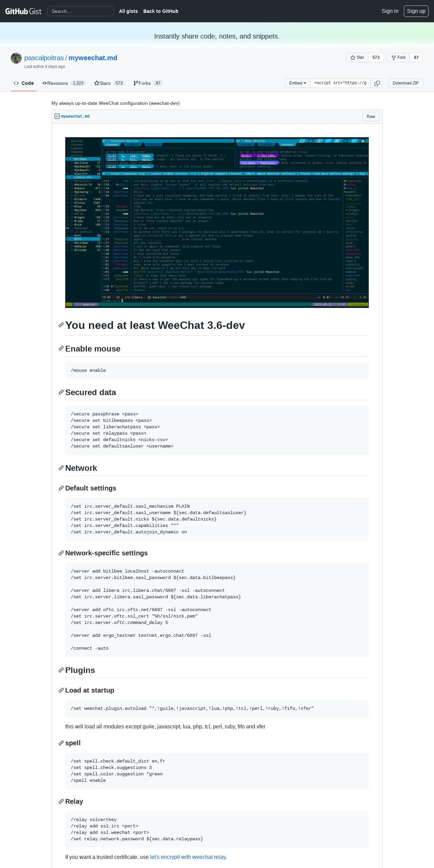Viewport: 434px width, 868px height.
Task: Click anchor icon beside Plugins heading
Action: tap(61, 670)
